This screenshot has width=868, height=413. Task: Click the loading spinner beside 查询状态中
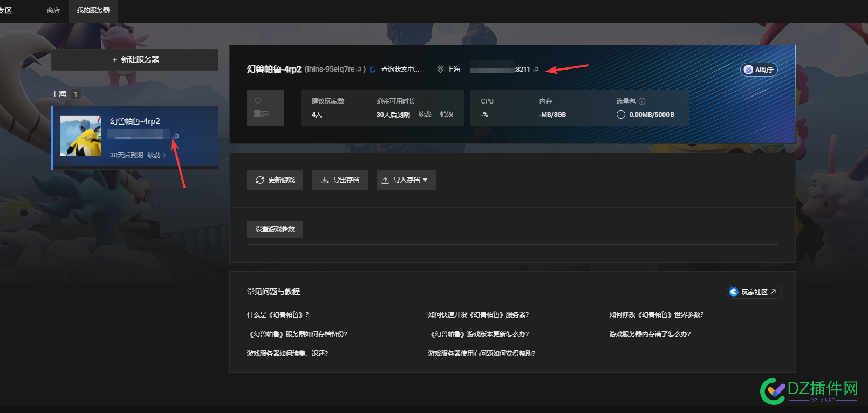[x=373, y=70]
